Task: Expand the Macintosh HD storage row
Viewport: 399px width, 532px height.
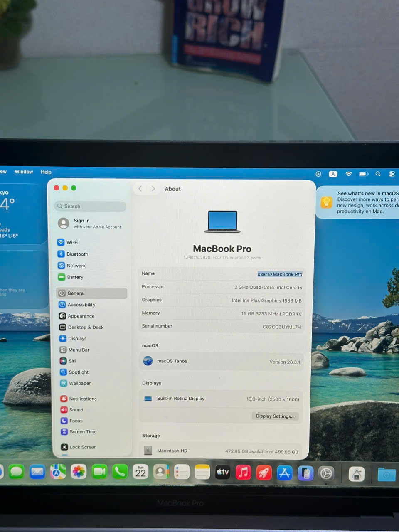Action: coord(221,451)
